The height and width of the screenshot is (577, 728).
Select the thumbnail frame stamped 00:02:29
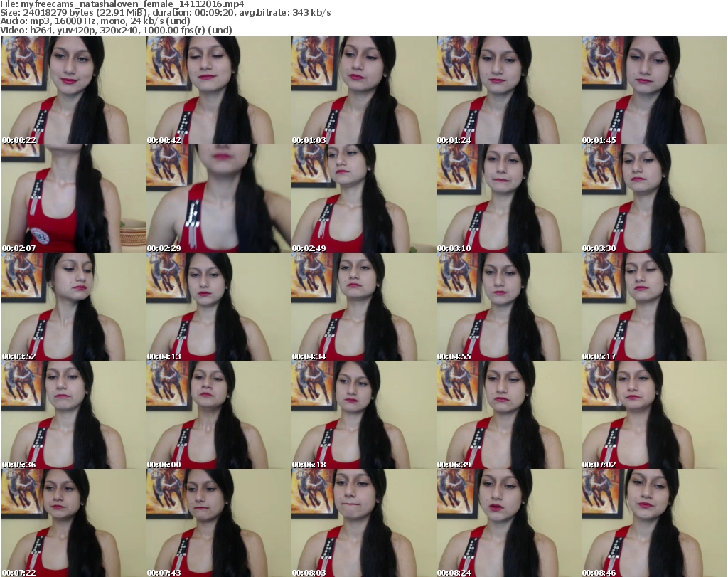[219, 198]
